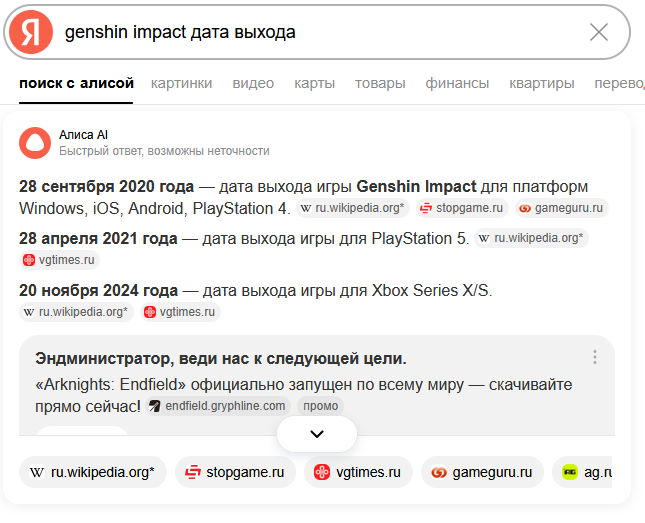
Task: Open bottom ag.ru source button
Action: 582,472
